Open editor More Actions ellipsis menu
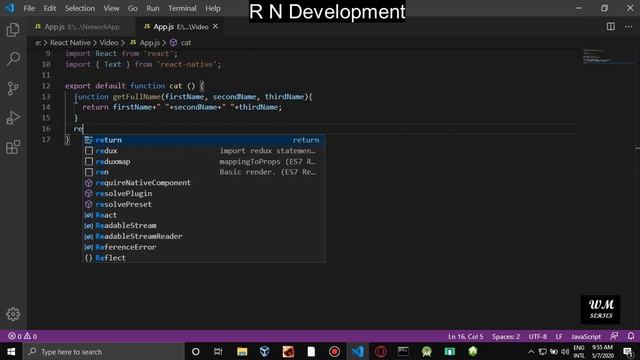640x360 pixels. click(x=628, y=27)
